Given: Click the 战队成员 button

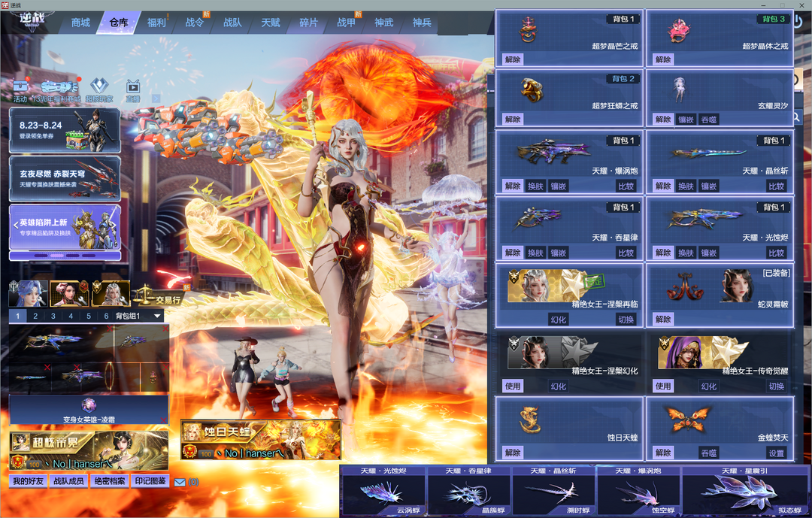Looking at the screenshot, I should pyautogui.click(x=69, y=481).
